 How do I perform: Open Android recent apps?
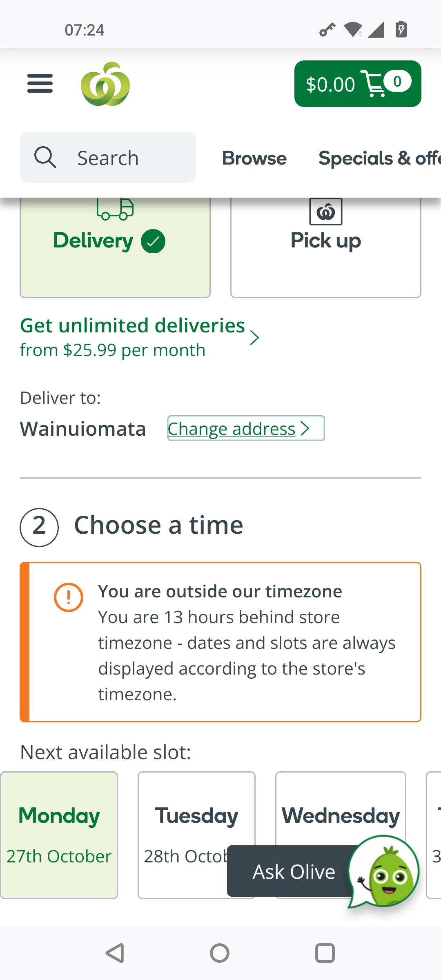[x=325, y=953]
